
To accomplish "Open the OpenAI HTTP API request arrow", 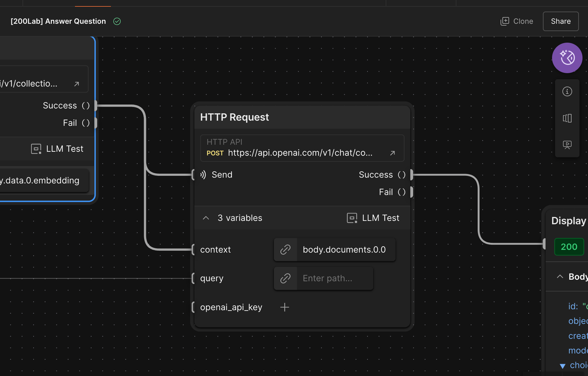I will click(392, 153).
